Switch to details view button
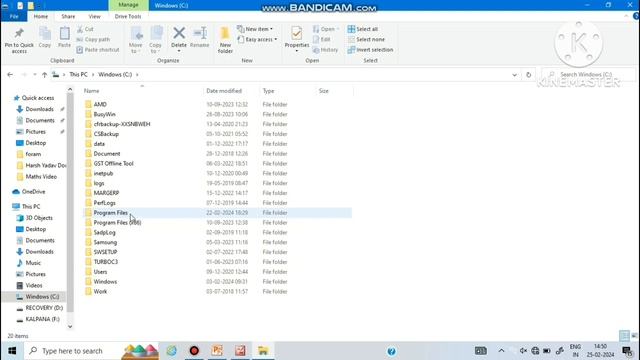The height and width of the screenshot is (360, 640). click(x=624, y=336)
